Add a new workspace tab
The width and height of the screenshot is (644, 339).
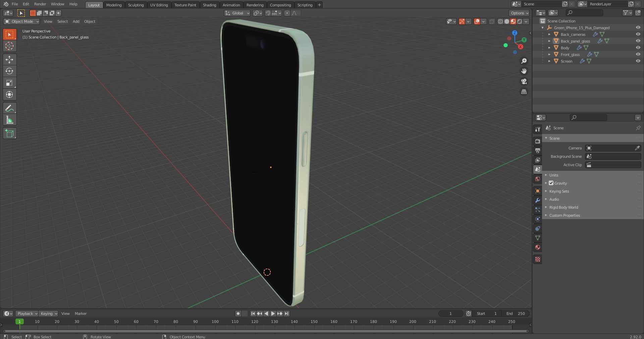coord(319,5)
